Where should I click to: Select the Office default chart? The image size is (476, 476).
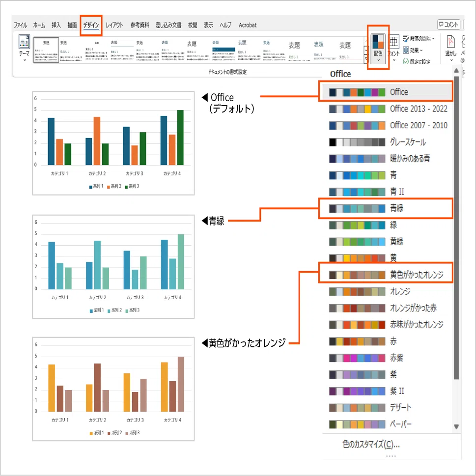pos(113,143)
